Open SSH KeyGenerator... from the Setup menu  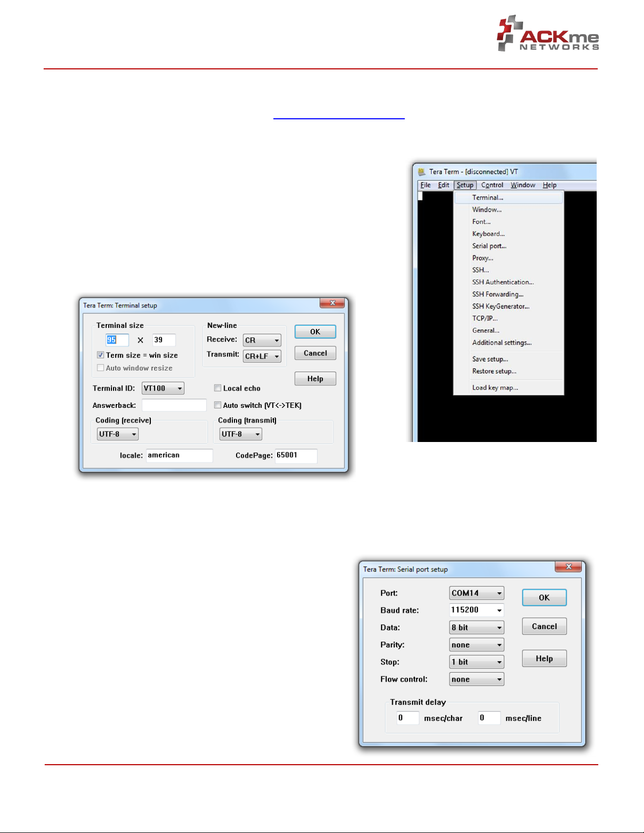tap(508, 306)
